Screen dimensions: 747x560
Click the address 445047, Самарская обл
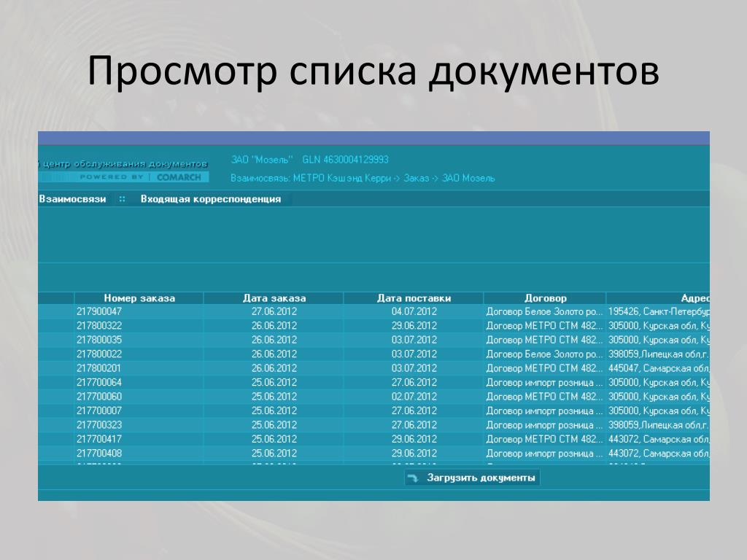(x=659, y=368)
